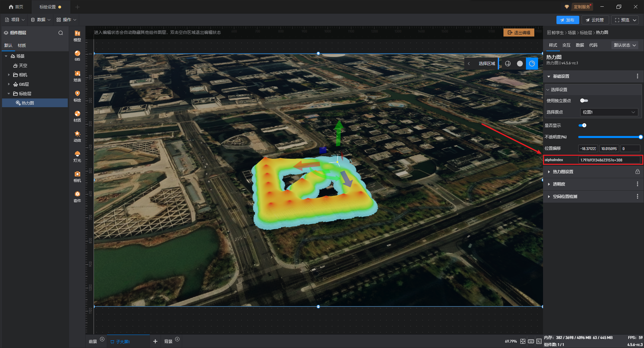Expand the 相机 tree node
The width and height of the screenshot is (644, 348).
[9, 75]
